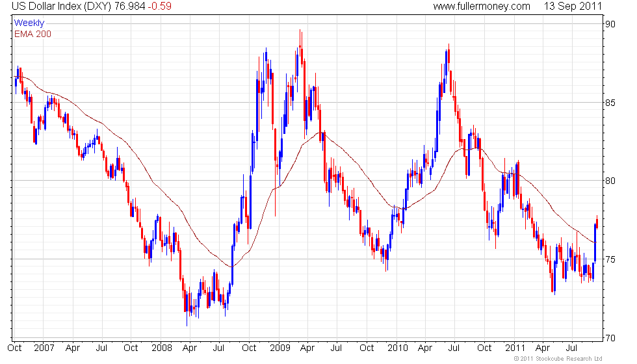Image resolution: width=637 pixels, height=364 pixels.
Task: Click the 75 label on the price axis
Action: 610,259
